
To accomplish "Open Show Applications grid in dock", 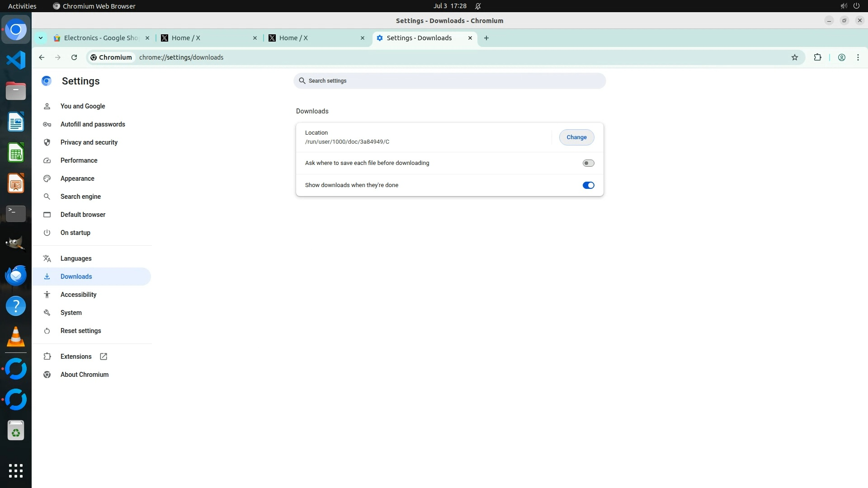I will pos(16,470).
